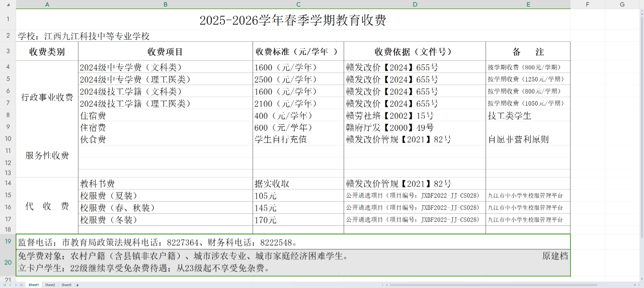Screen dimensions: 644x288
Task: Switch to Sheet2 tab
Action: (x=50, y=285)
